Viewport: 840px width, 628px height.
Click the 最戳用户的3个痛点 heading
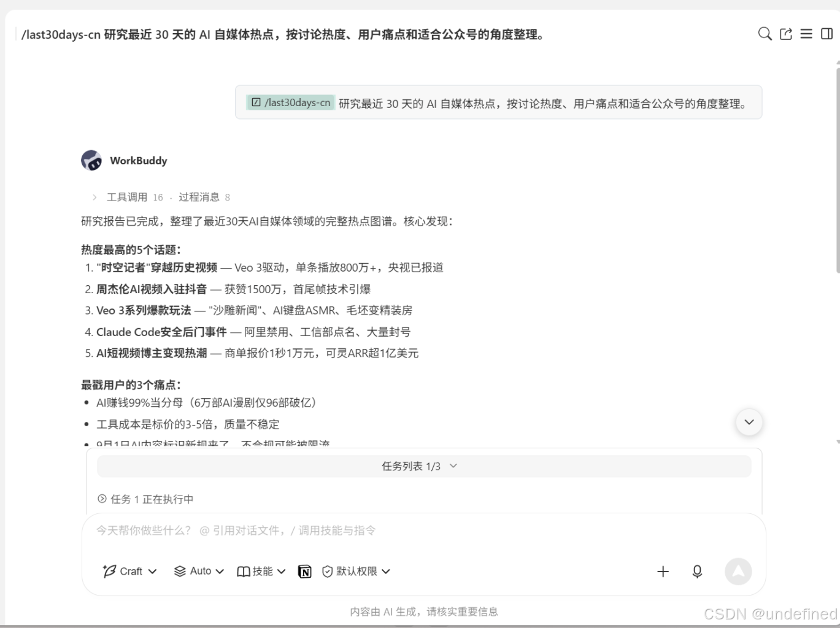click(x=131, y=385)
